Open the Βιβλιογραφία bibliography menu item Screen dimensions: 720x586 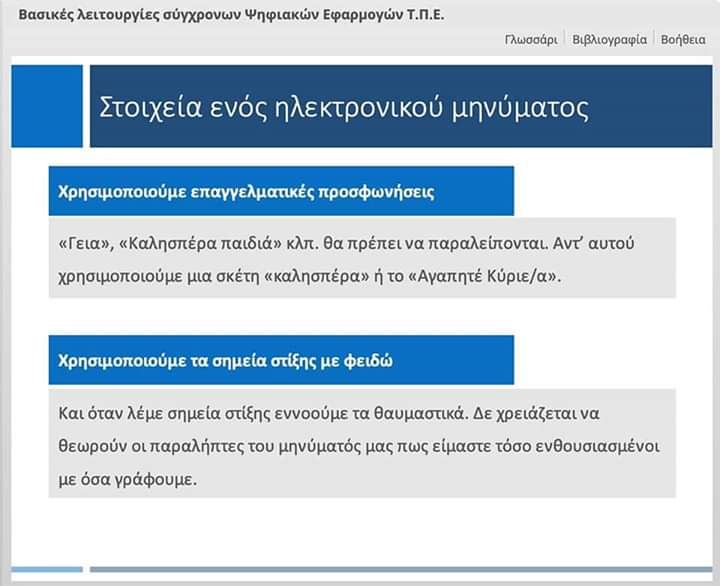(x=609, y=40)
